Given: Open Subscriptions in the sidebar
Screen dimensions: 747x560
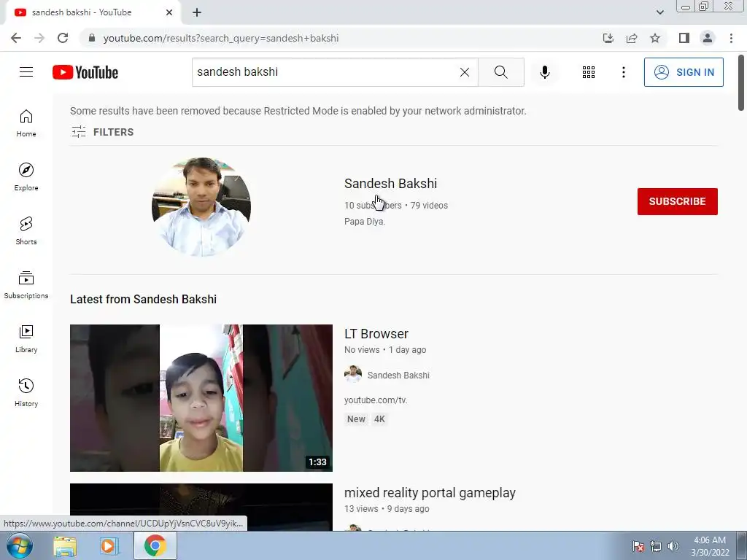Looking at the screenshot, I should [26, 285].
